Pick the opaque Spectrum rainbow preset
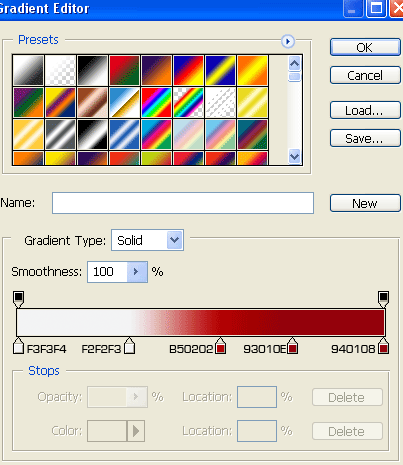The height and width of the screenshot is (465, 403). pyautogui.click(x=156, y=102)
